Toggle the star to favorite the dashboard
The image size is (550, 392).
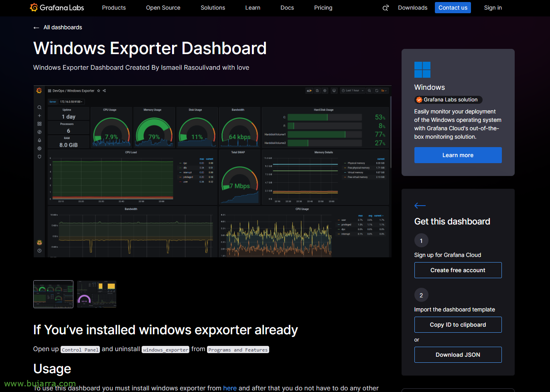[x=98, y=91]
